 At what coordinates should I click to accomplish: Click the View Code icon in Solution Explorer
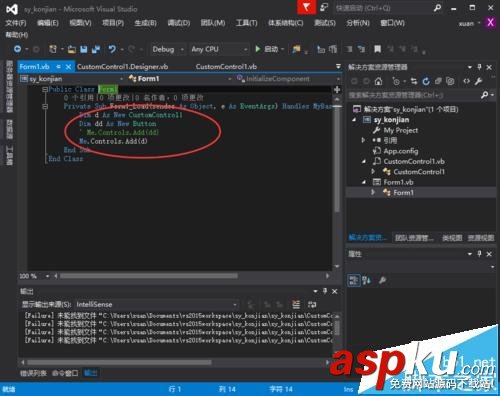click(466, 81)
